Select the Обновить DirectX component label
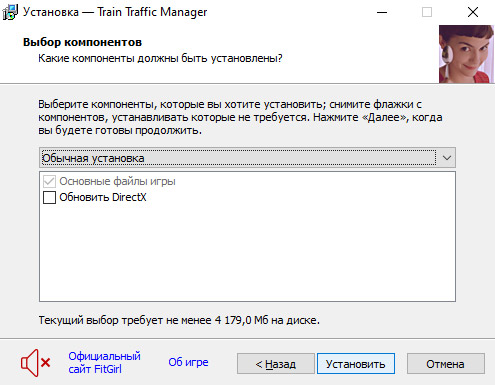Viewport: 495px width, 385px height. (103, 197)
